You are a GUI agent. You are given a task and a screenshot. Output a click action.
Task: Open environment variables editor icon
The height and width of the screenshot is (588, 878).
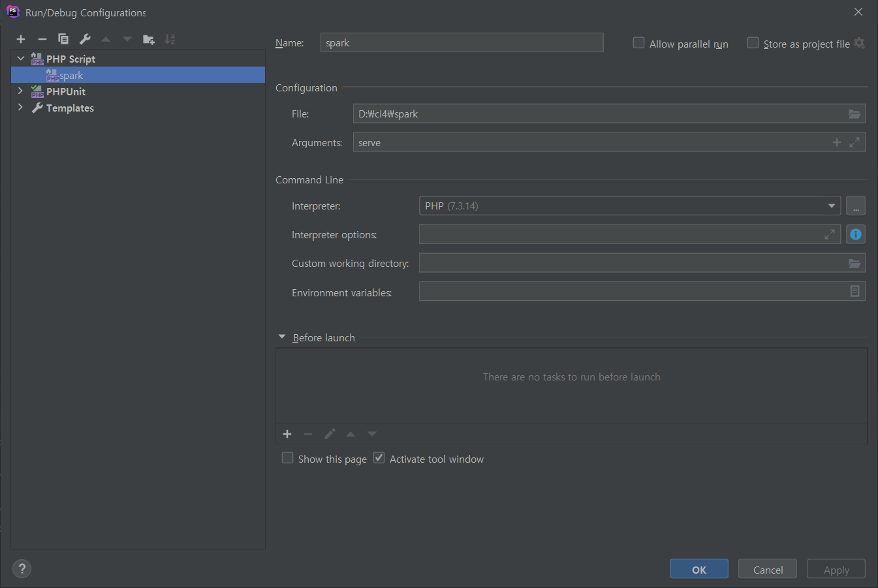(854, 292)
